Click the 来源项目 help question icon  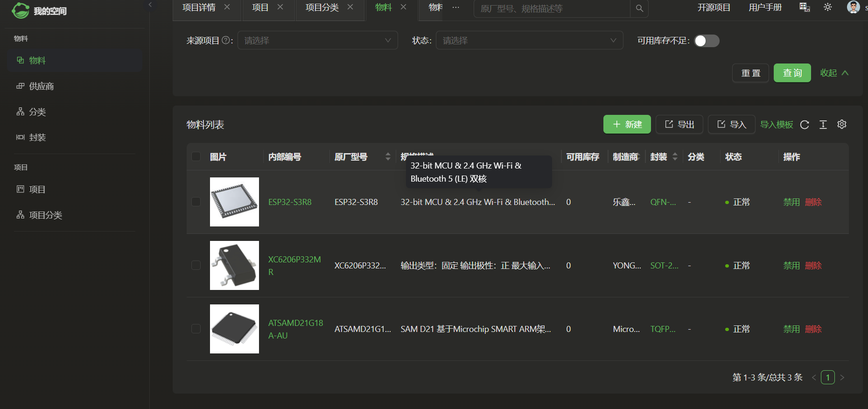click(226, 40)
